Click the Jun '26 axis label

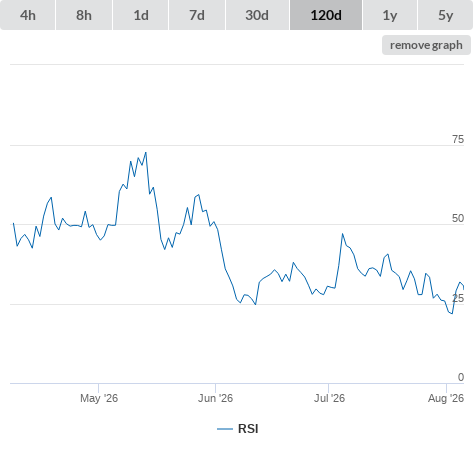(x=215, y=398)
